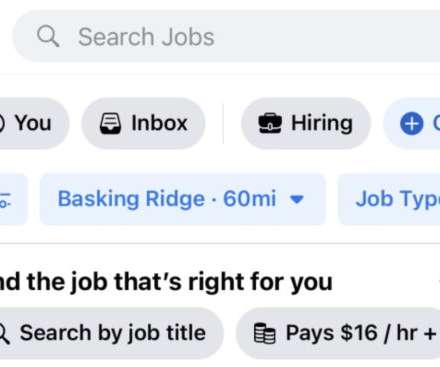Screen dimensions: 440x367
Task: Click the cut-off label beside the plus icon
Action: (436, 123)
